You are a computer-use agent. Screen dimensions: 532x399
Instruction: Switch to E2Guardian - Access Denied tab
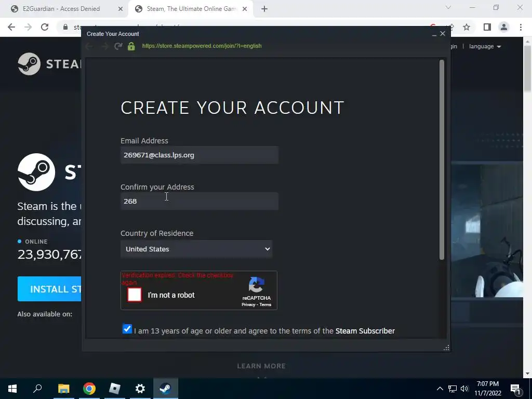pyautogui.click(x=61, y=9)
